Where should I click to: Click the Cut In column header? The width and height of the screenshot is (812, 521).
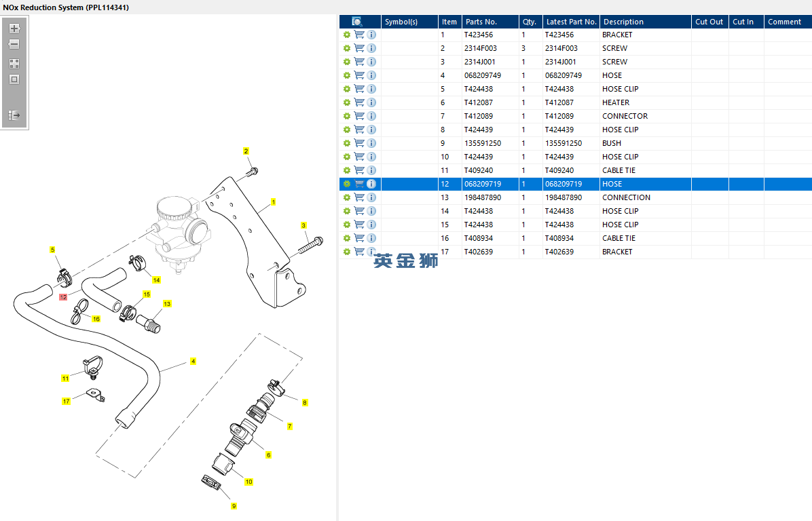[x=746, y=22]
